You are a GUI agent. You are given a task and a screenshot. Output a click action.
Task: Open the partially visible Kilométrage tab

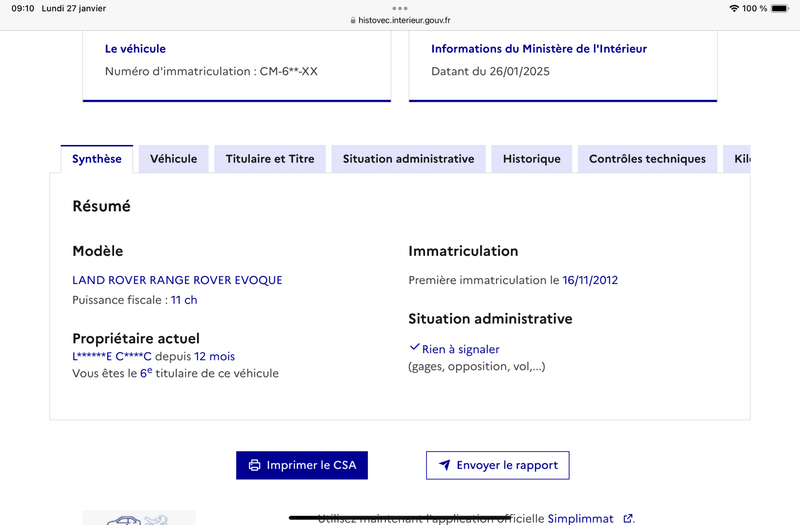click(737, 159)
